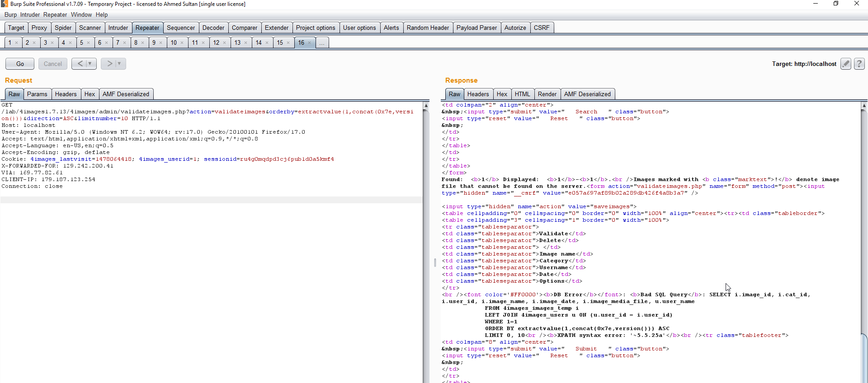Click the Go button

tap(20, 64)
